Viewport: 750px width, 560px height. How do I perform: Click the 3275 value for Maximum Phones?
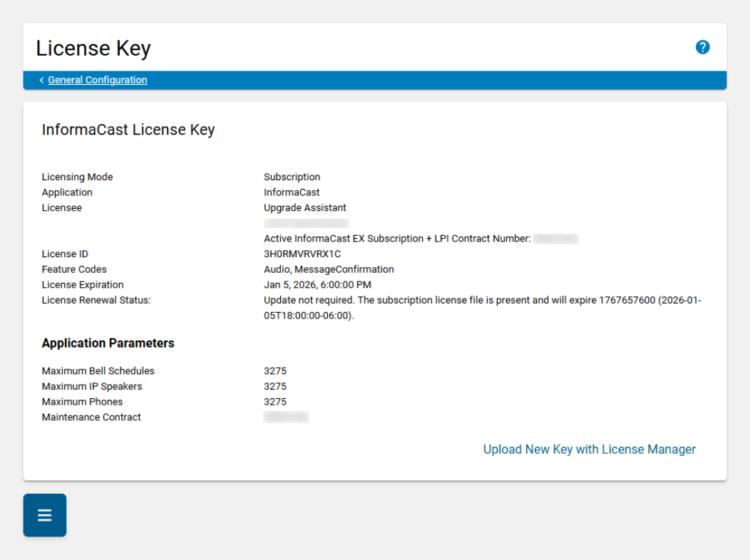[275, 402]
